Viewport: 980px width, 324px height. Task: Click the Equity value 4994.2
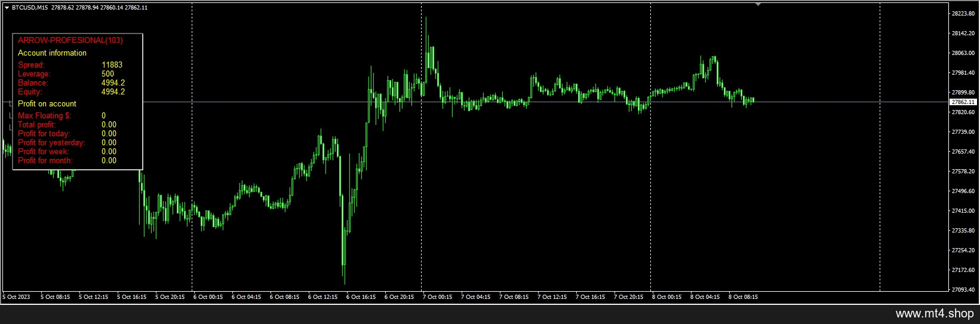(x=113, y=91)
